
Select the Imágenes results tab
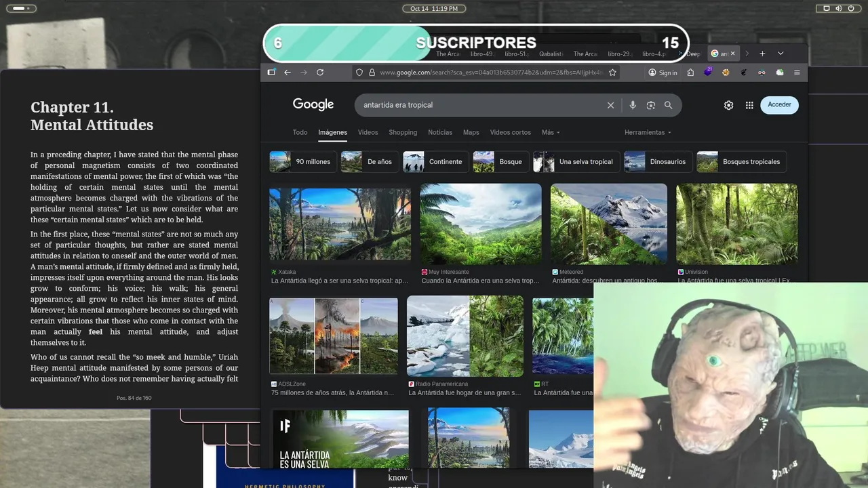pyautogui.click(x=332, y=132)
